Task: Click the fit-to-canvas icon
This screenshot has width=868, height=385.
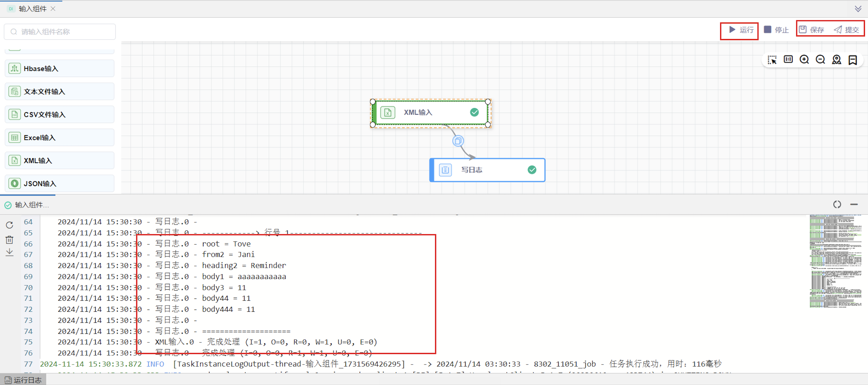Action: pyautogui.click(x=788, y=59)
